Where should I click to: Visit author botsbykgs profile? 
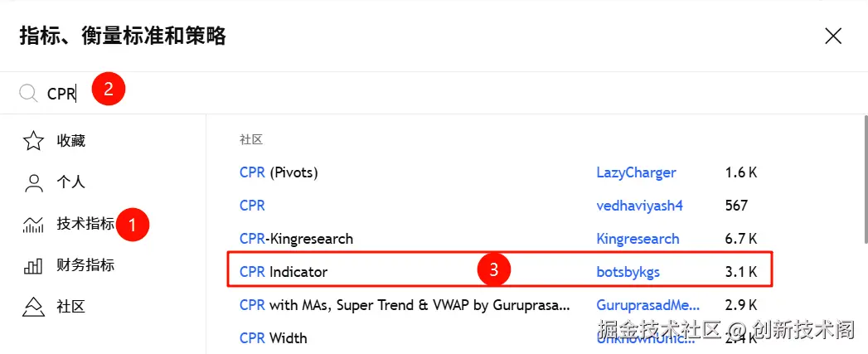coord(628,271)
